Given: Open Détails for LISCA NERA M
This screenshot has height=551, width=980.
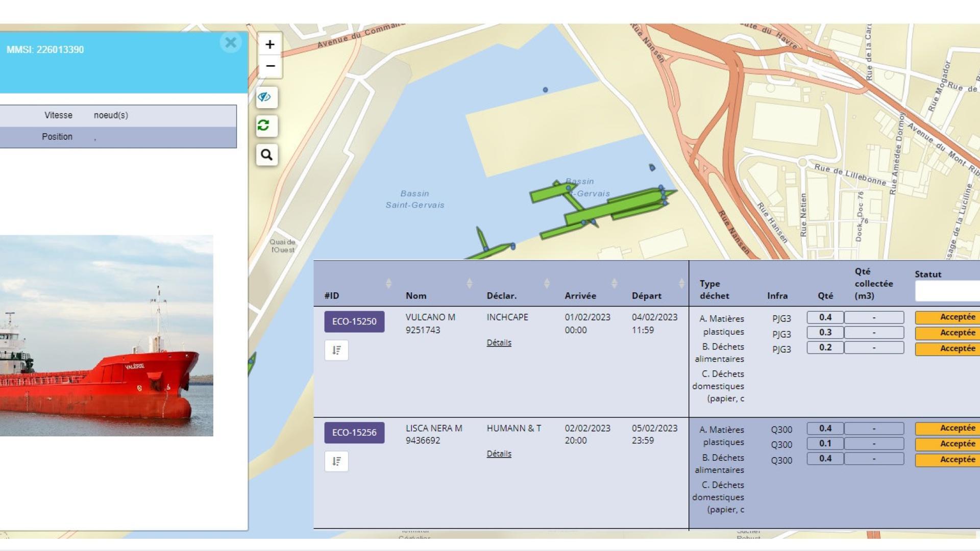Looking at the screenshot, I should point(499,454).
